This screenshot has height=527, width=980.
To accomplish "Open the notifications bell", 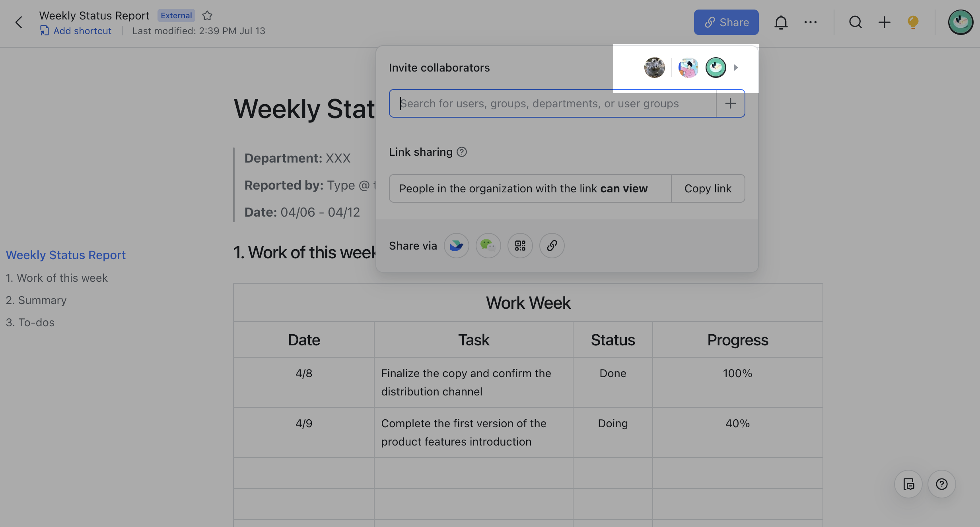I will (781, 22).
